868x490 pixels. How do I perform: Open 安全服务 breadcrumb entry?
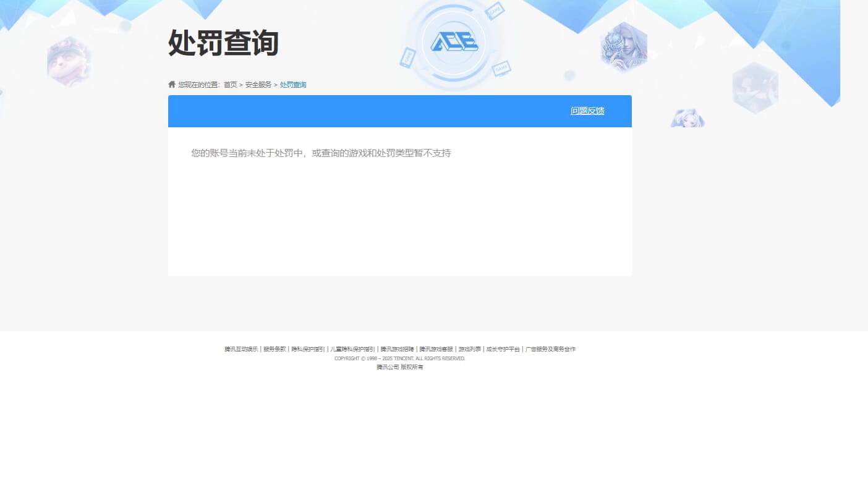[x=258, y=84]
